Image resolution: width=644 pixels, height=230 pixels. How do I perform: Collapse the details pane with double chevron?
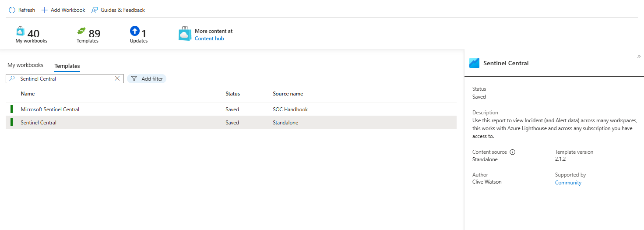639,56
